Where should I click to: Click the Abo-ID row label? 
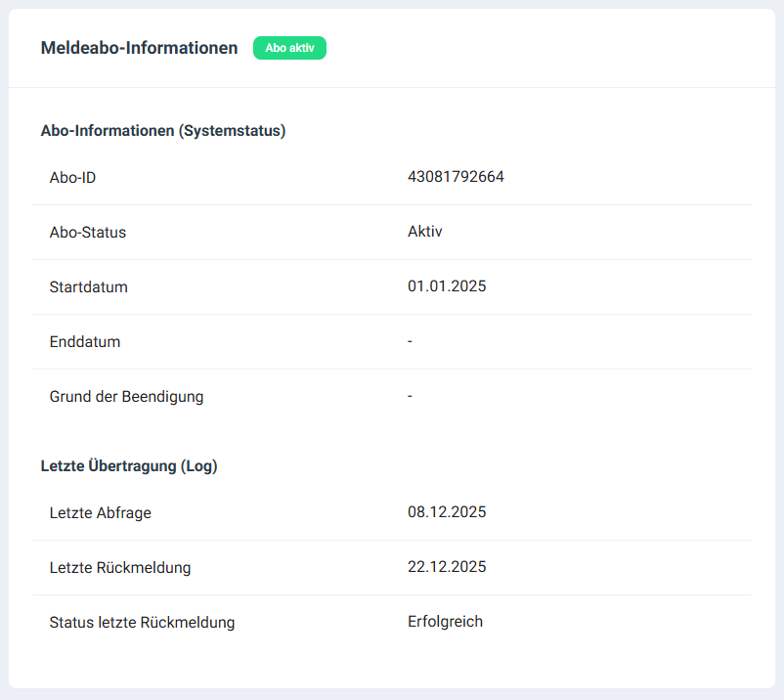coord(72,178)
